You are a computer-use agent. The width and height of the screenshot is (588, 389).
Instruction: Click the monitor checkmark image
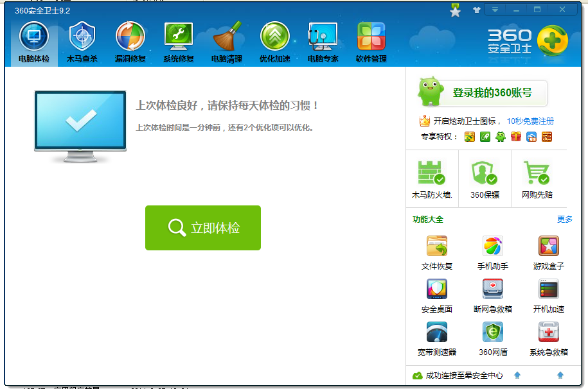click(x=80, y=126)
